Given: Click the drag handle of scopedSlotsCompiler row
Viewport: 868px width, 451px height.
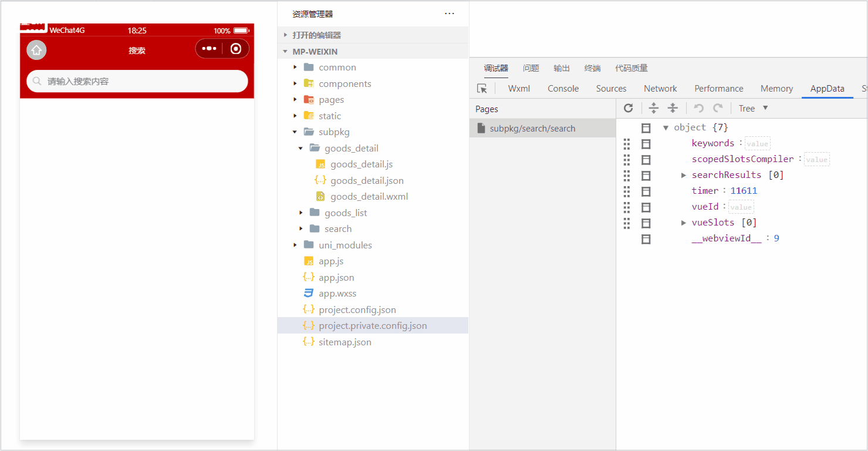Looking at the screenshot, I should point(627,160).
